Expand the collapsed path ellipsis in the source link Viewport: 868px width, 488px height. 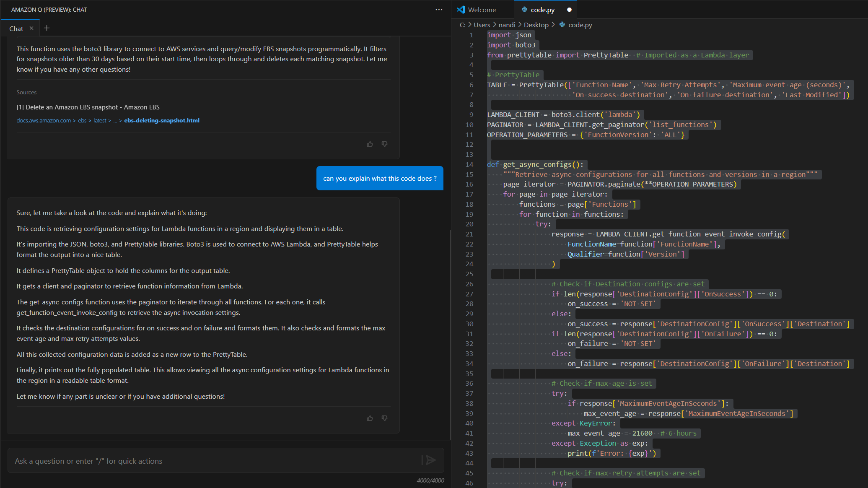115,120
